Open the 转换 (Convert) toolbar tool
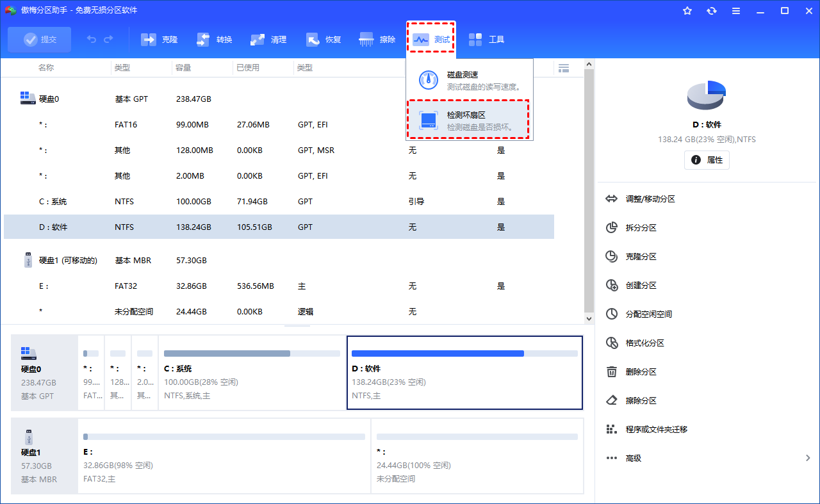Image resolution: width=820 pixels, height=504 pixels. (x=214, y=40)
